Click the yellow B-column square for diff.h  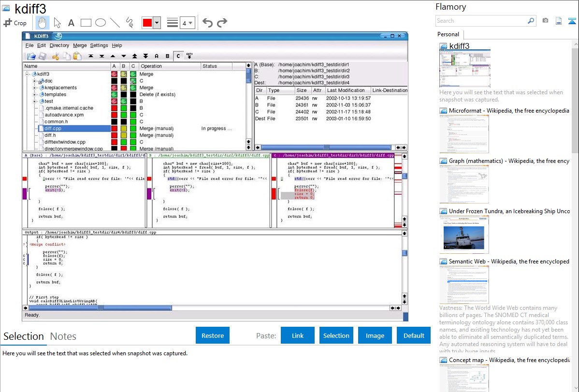tap(124, 135)
